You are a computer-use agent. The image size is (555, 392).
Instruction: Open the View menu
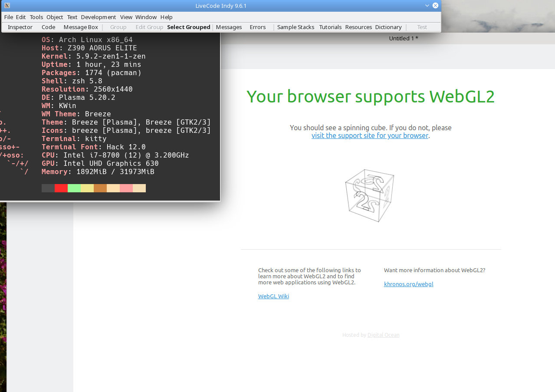pos(126,17)
